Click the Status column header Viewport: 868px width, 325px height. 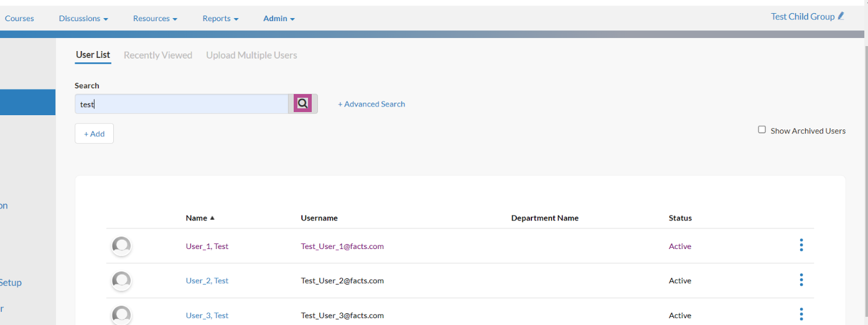pos(680,218)
